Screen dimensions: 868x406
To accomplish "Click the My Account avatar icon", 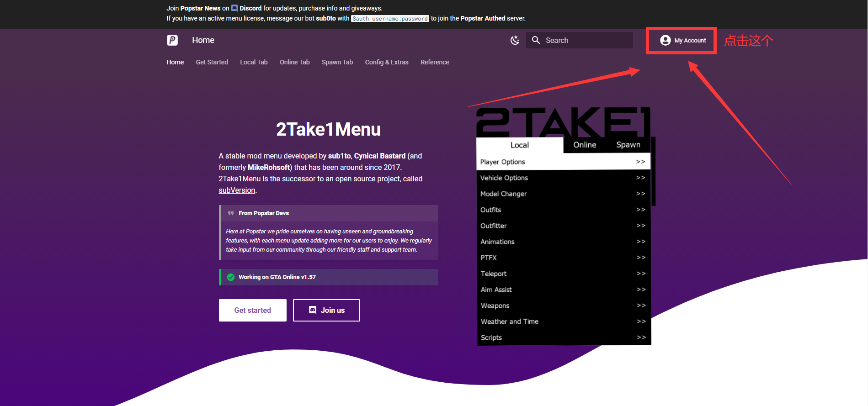I will (666, 40).
